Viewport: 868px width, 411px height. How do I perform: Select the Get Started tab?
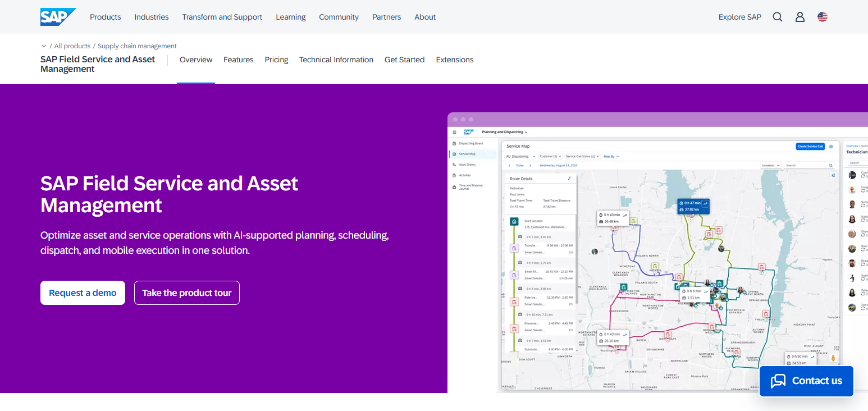(405, 60)
